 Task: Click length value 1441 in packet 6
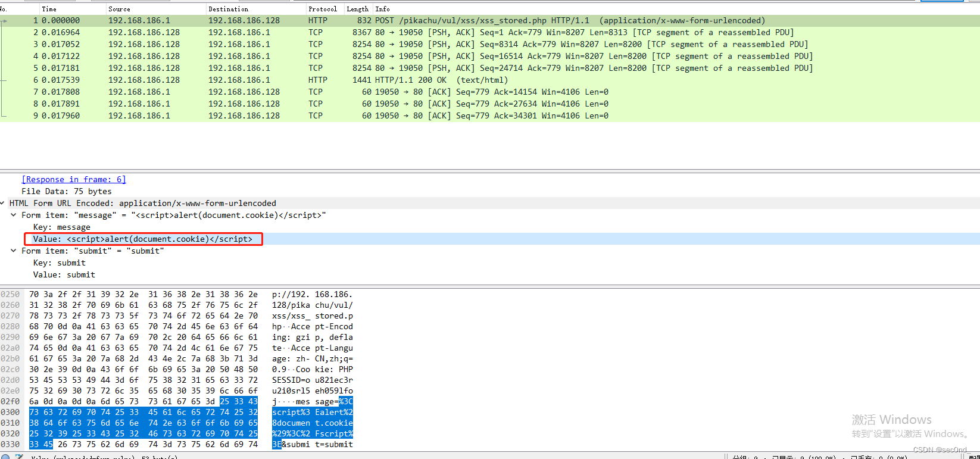pyautogui.click(x=362, y=80)
